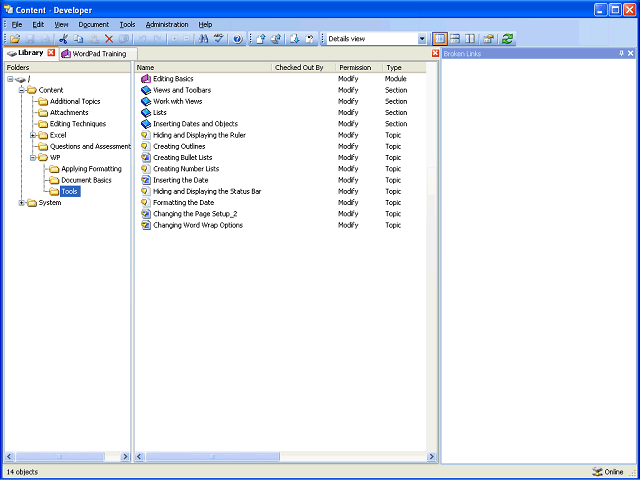Select the Creating Number Lists topic

186,169
